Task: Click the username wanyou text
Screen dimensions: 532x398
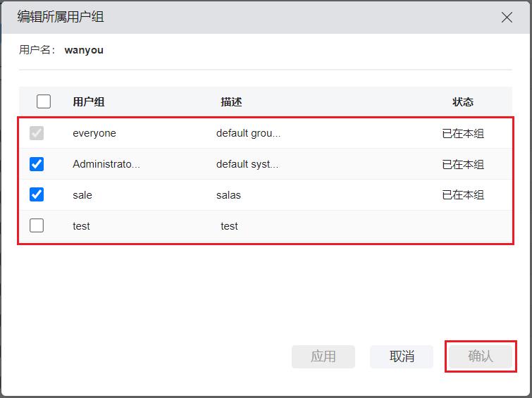Action: [x=84, y=50]
